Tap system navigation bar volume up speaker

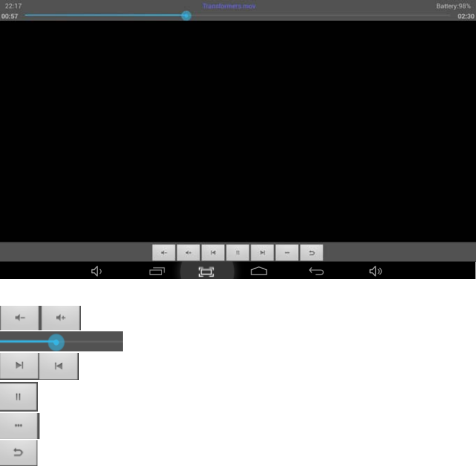click(x=375, y=271)
